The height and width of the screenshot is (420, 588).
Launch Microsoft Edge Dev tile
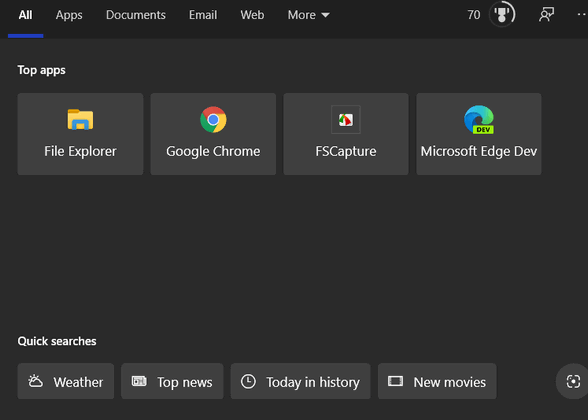pyautogui.click(x=478, y=134)
